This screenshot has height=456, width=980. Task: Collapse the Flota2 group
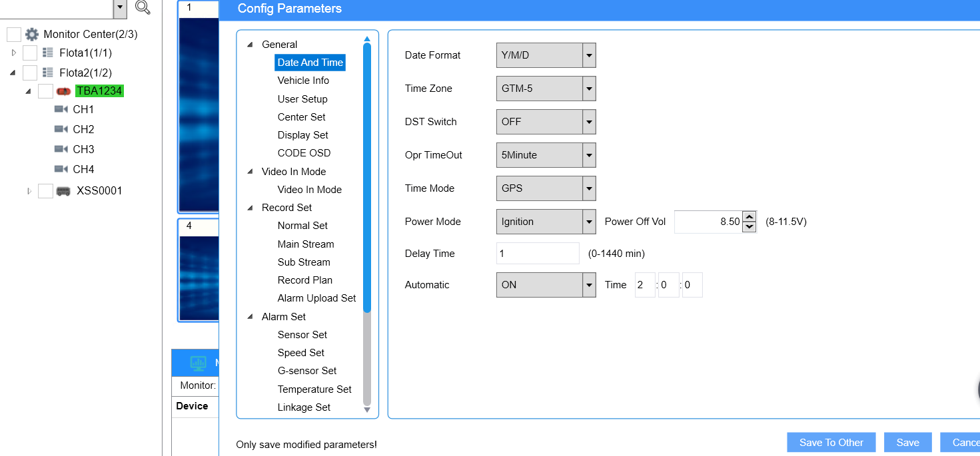[x=13, y=73]
